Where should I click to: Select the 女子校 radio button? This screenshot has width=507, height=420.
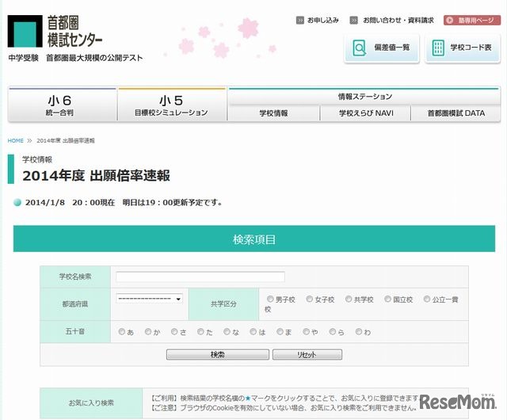(310, 299)
